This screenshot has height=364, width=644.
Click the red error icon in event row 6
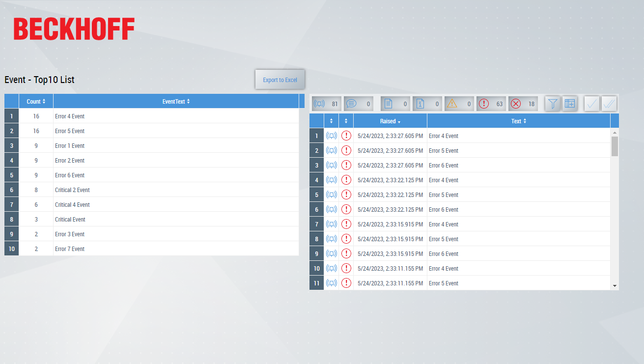346,209
